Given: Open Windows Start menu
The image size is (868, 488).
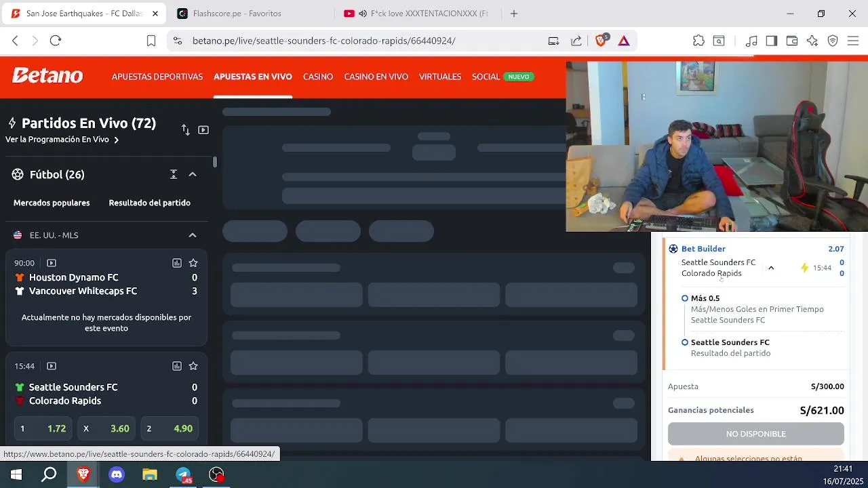Looking at the screenshot, I should [x=16, y=474].
